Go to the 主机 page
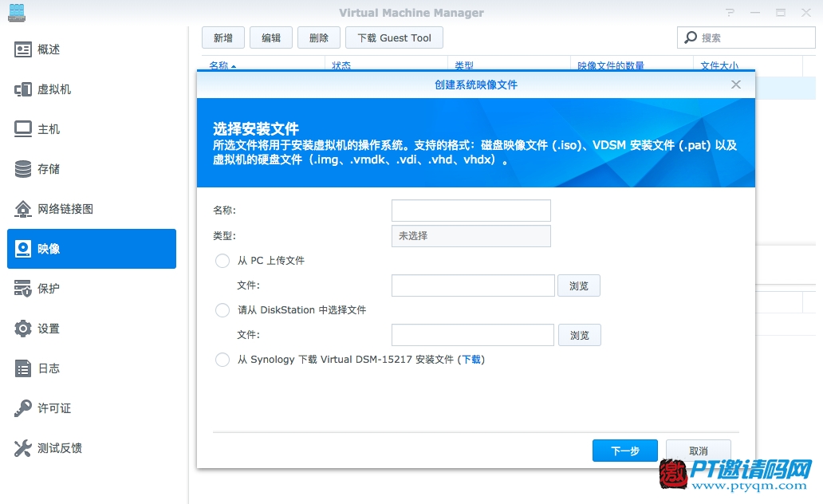Image resolution: width=823 pixels, height=504 pixels. 49,129
